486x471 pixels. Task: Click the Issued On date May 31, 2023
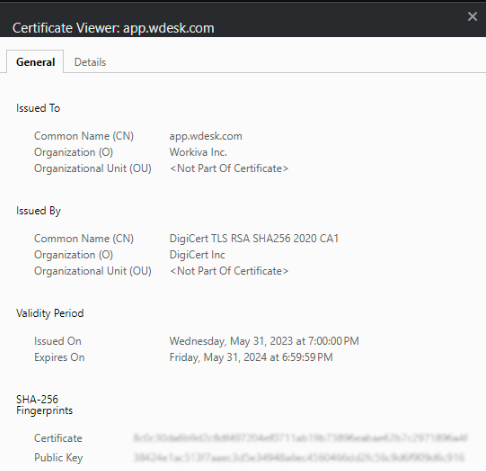pyautogui.click(x=264, y=341)
